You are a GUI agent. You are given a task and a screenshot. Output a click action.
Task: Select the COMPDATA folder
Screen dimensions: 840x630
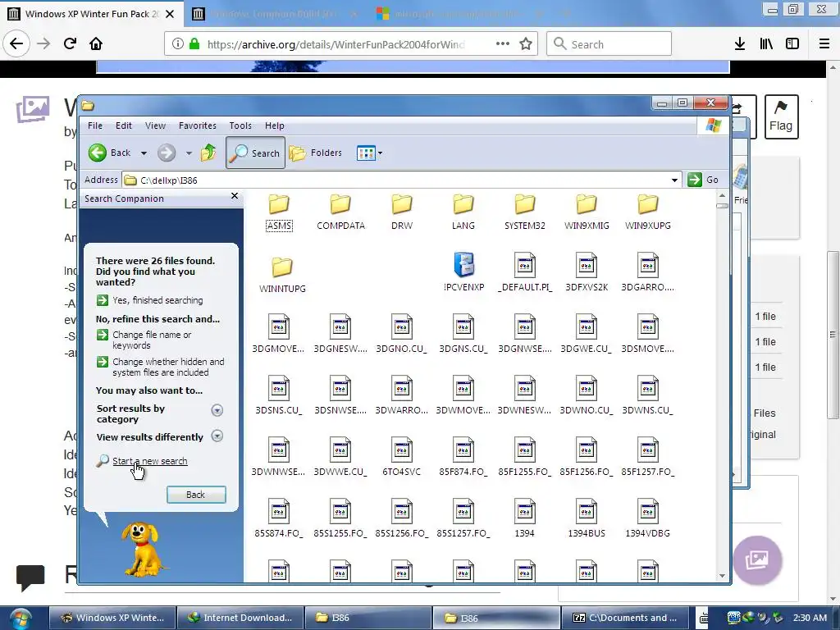pyautogui.click(x=340, y=212)
